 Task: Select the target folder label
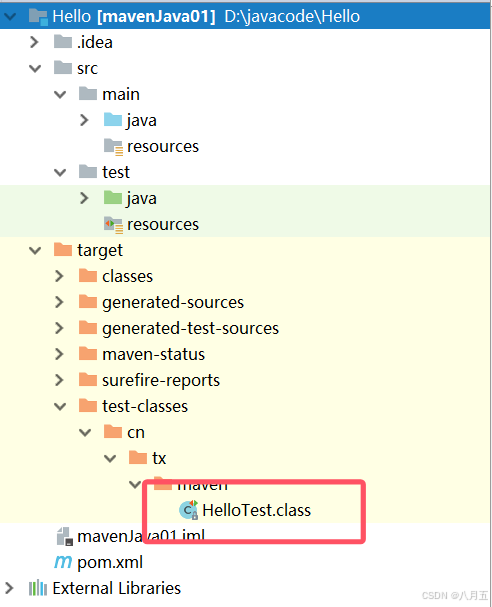point(100,251)
